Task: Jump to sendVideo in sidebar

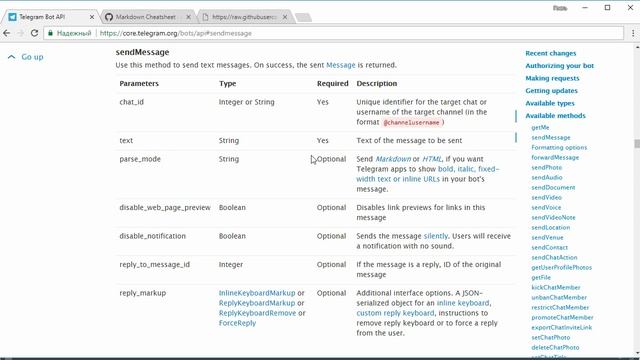Action: (x=547, y=198)
